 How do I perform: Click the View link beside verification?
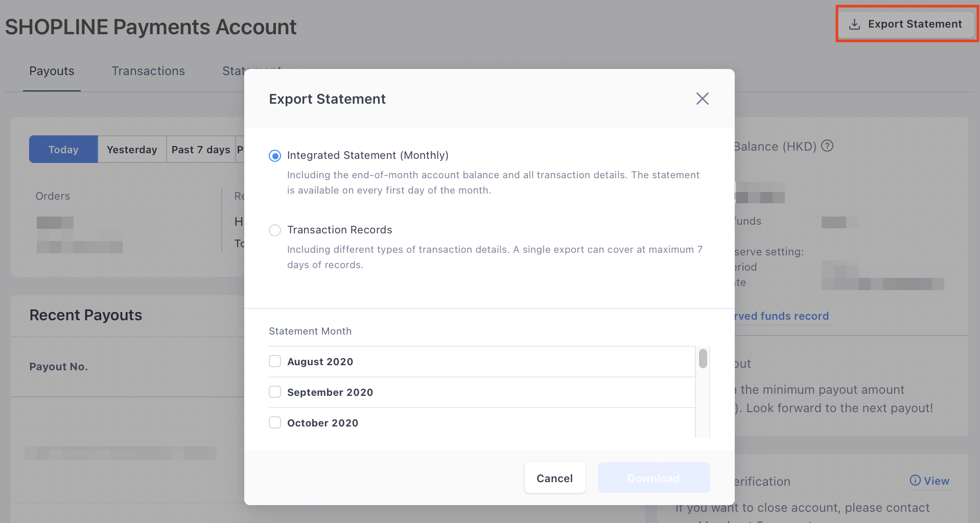929,481
